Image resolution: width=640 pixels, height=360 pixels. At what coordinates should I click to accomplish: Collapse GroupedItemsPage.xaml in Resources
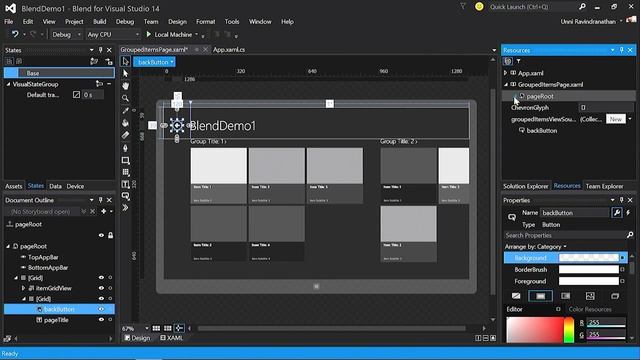506,84
